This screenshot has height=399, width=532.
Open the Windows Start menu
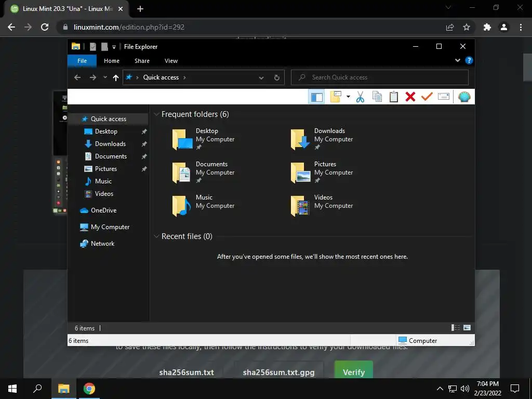coord(12,389)
